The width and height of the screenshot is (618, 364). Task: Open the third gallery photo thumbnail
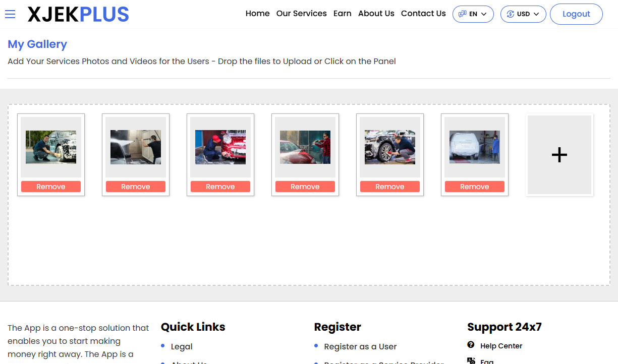tap(220, 147)
